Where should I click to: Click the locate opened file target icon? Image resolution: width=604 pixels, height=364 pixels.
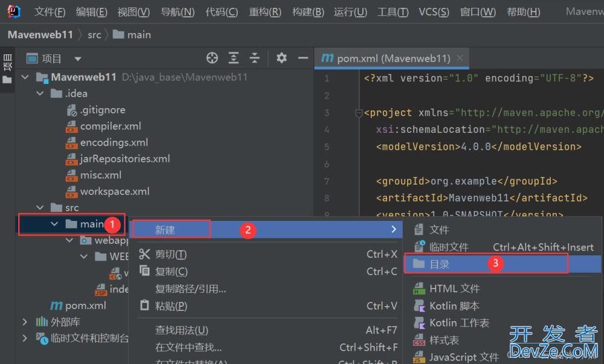[x=212, y=58]
